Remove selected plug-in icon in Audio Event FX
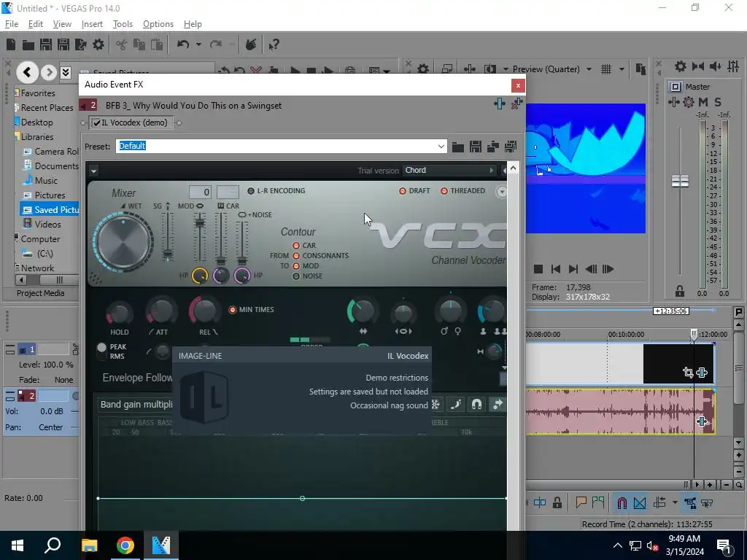This screenshot has width=747, height=560. (516, 104)
